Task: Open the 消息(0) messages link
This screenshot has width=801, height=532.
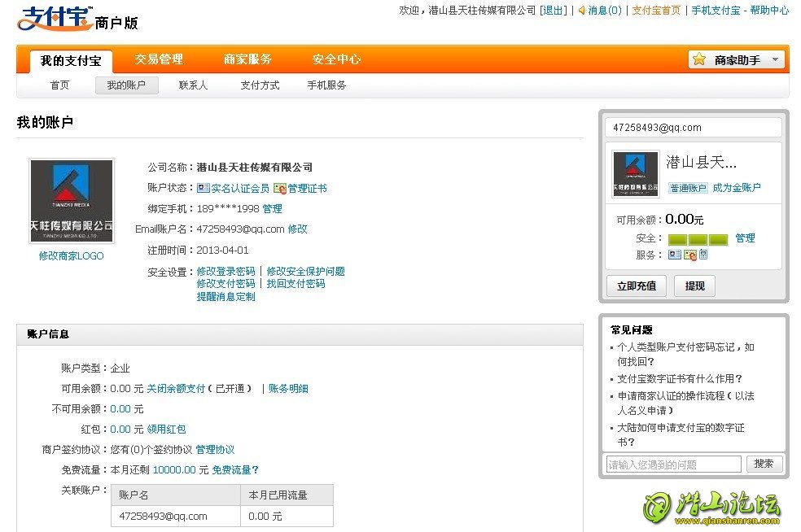Action: pyautogui.click(x=605, y=11)
